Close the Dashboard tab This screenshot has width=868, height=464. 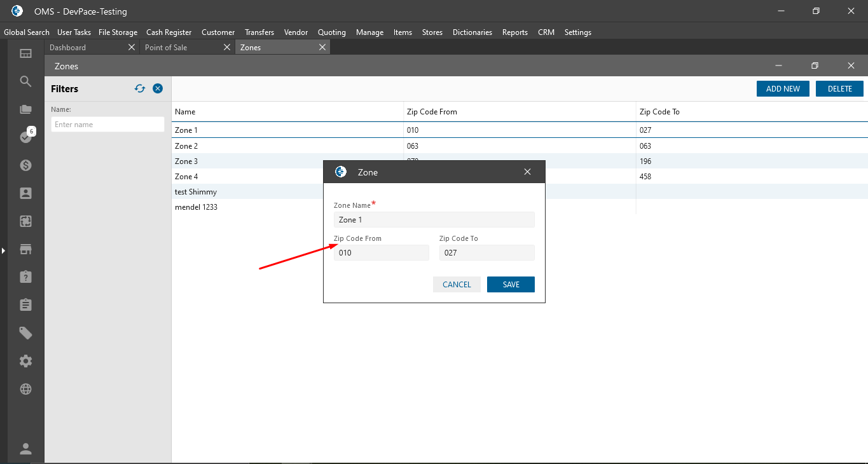click(x=132, y=48)
